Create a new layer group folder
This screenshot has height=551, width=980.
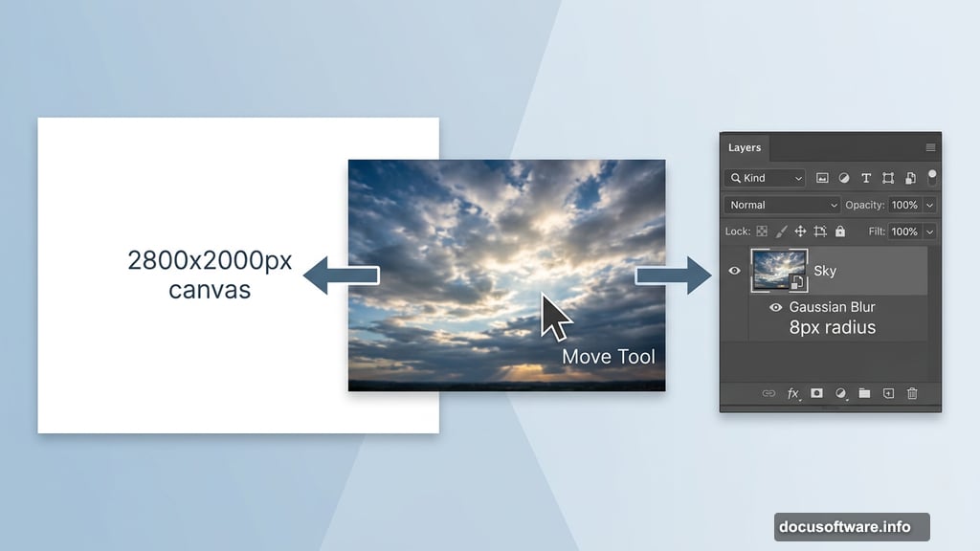coord(864,393)
